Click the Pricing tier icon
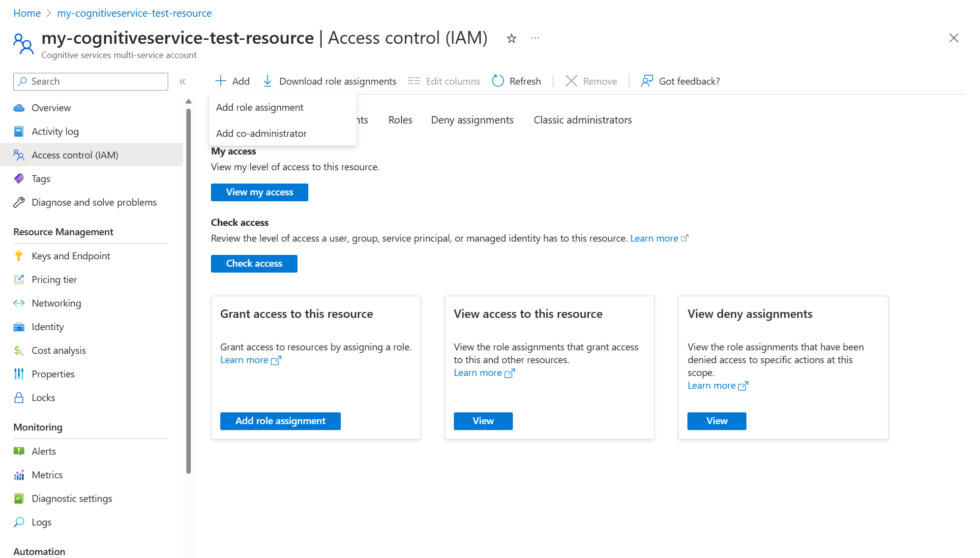This screenshot has width=980, height=558. point(19,279)
